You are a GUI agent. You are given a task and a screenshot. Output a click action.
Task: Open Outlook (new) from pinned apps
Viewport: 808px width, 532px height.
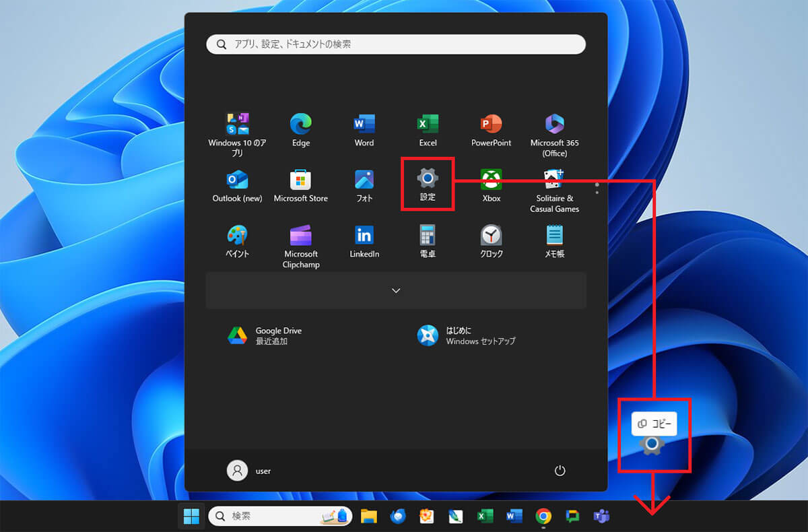point(237,185)
